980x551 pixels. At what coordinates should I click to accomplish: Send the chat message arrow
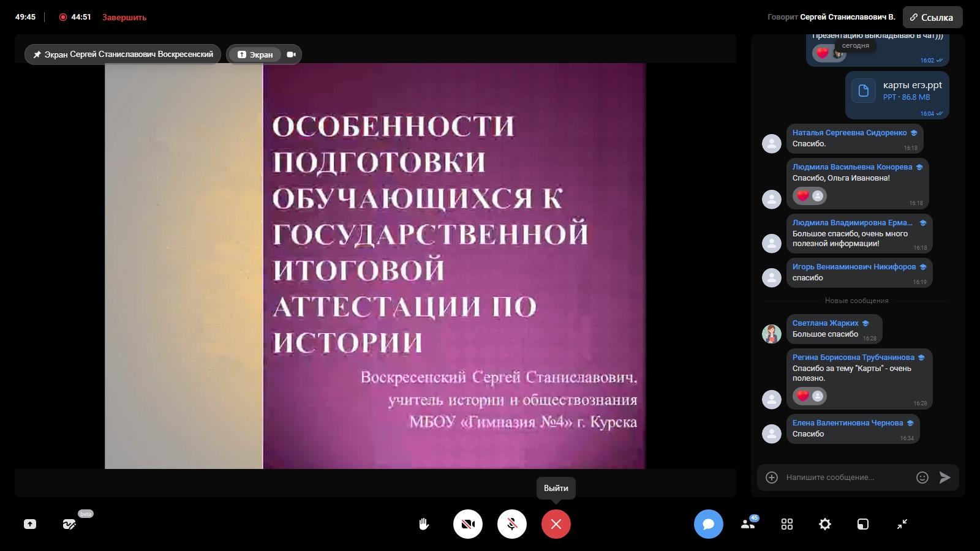pos(945,477)
